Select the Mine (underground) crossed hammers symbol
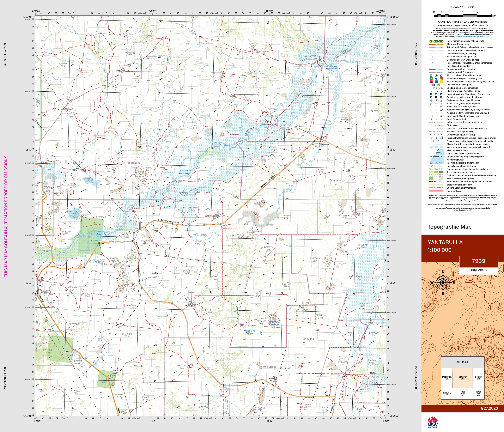504x432 pixels. click(441, 107)
